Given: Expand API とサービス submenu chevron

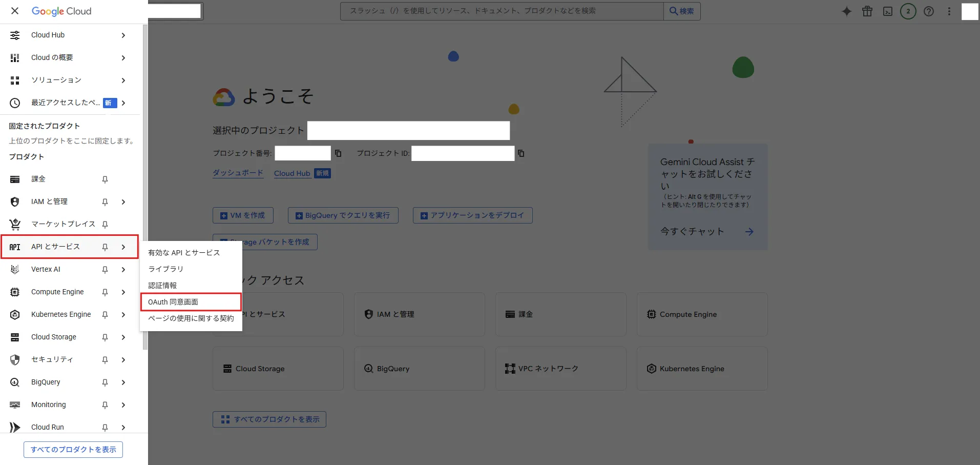Looking at the screenshot, I should pyautogui.click(x=123, y=247).
